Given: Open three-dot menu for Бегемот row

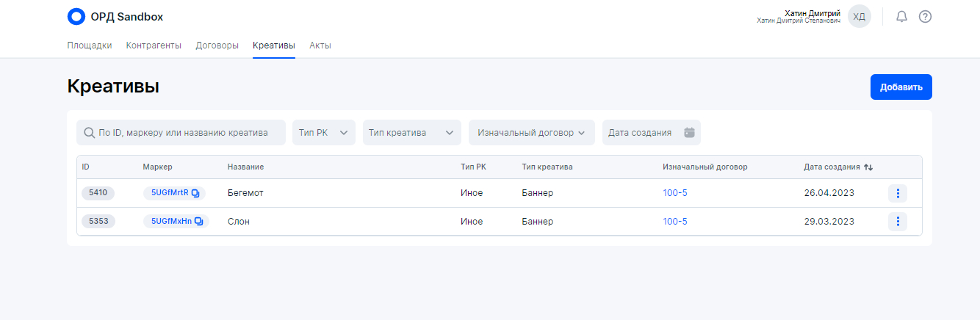Looking at the screenshot, I should click(897, 193).
